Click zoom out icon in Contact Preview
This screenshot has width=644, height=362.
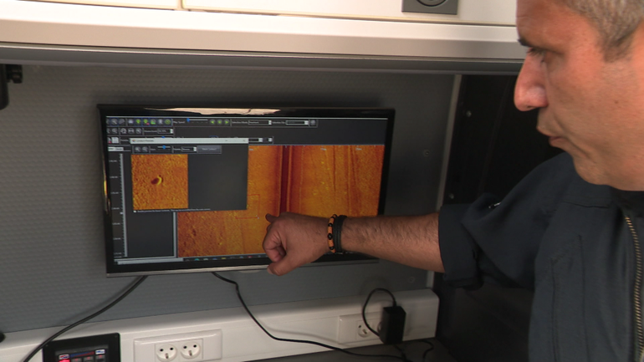point(143,149)
